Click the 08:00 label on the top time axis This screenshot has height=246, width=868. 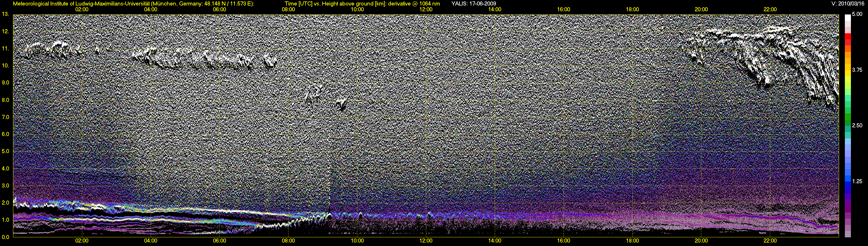pos(288,10)
